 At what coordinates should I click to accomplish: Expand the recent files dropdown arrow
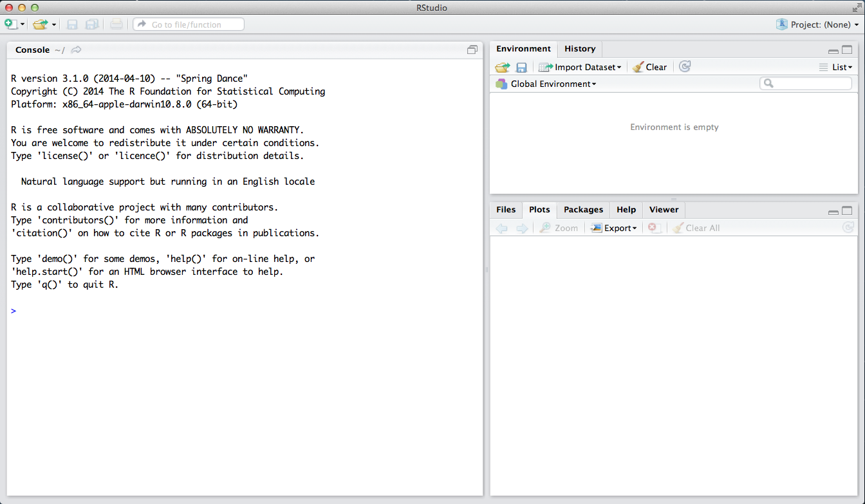point(54,25)
